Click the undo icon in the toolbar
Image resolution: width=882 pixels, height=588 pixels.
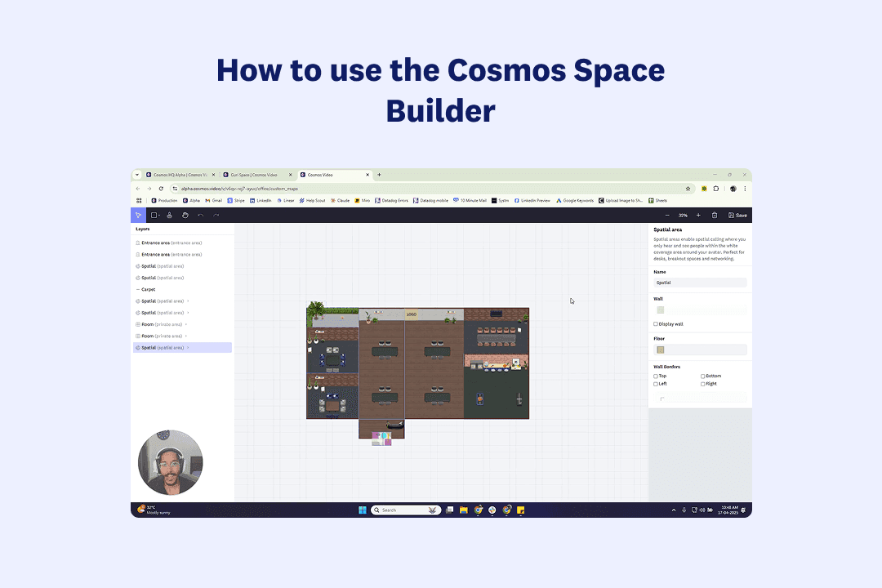pyautogui.click(x=200, y=215)
